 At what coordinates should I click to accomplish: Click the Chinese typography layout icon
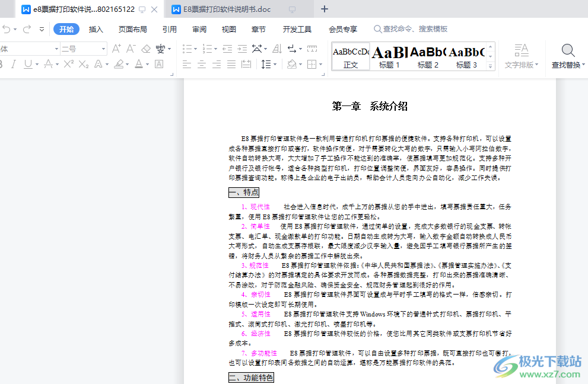[x=258, y=49]
